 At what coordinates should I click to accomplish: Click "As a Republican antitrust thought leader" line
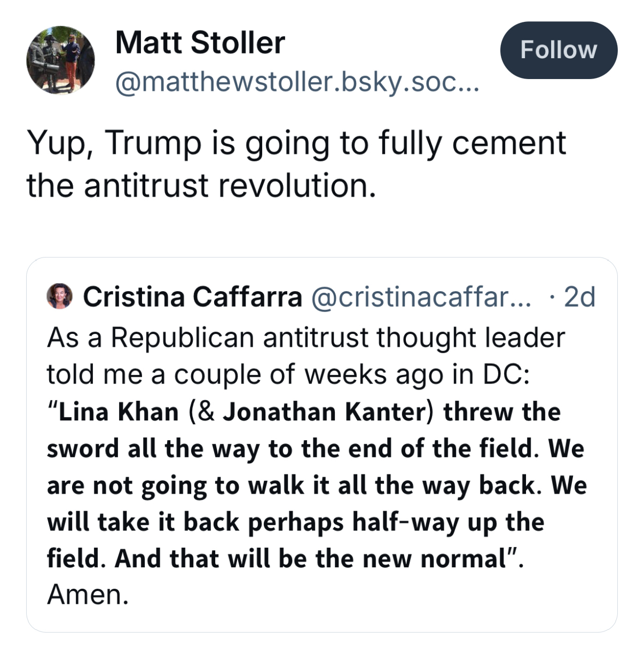[305, 338]
